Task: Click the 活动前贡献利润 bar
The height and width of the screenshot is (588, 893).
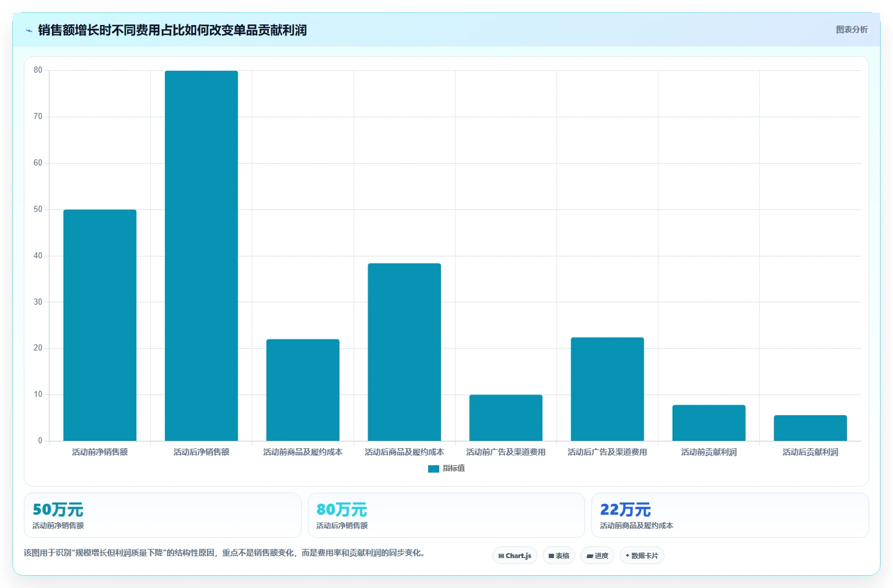Action: click(x=709, y=423)
